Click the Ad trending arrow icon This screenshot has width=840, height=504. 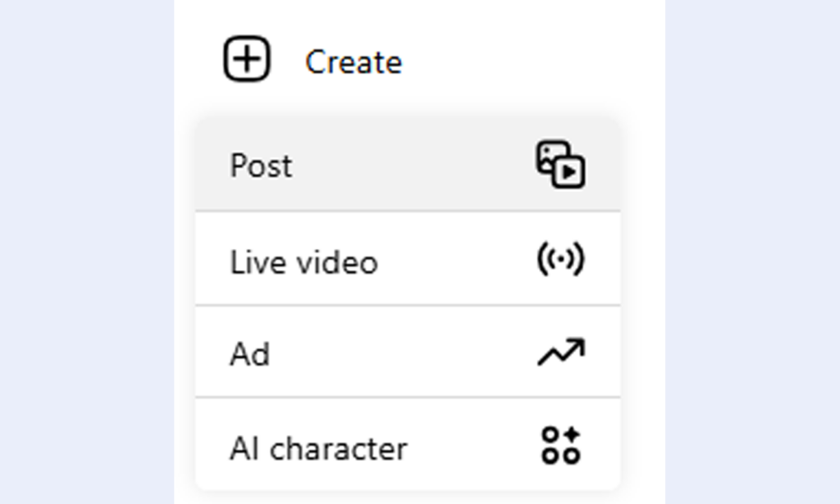561,352
